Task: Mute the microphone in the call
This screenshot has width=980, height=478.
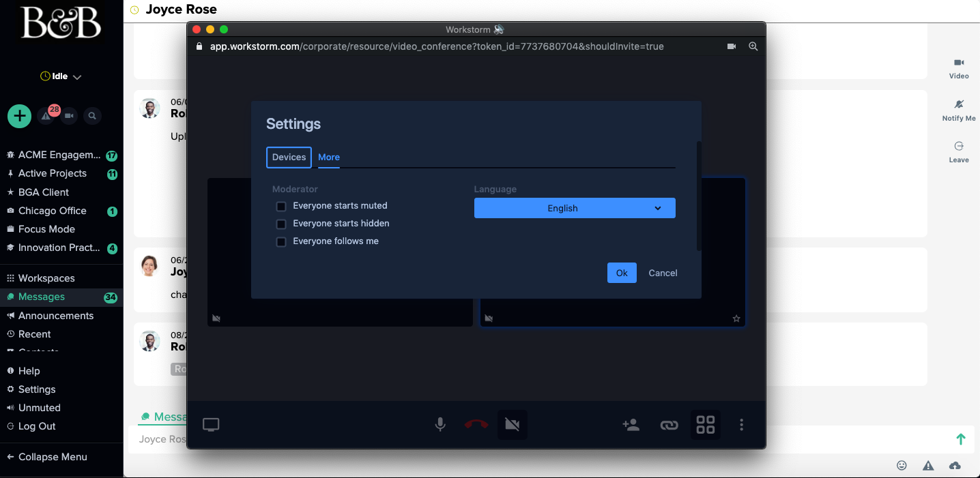Action: click(440, 425)
